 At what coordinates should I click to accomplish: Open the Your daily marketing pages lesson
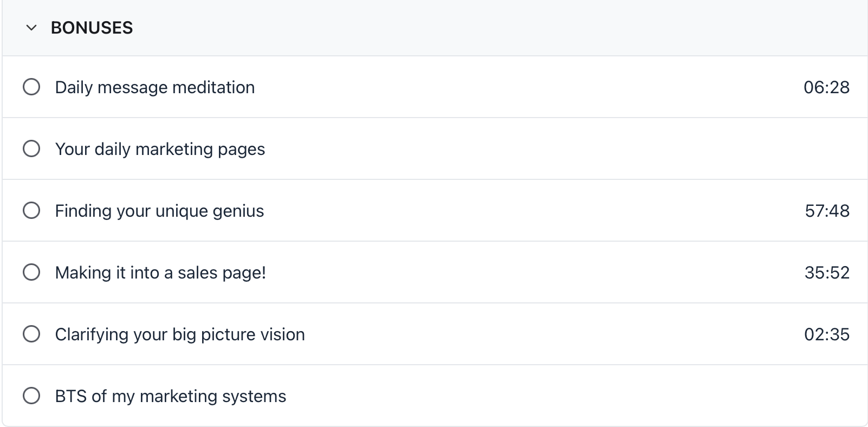pos(160,149)
